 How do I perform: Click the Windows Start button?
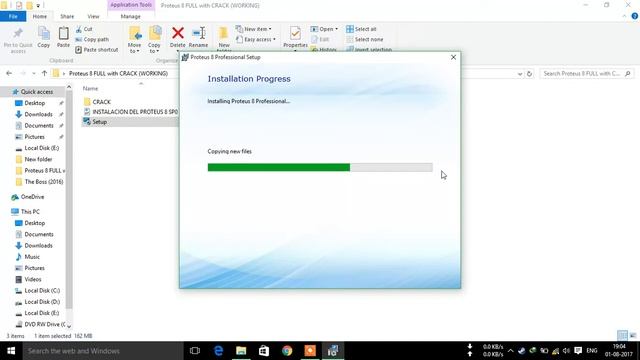tap(11, 351)
